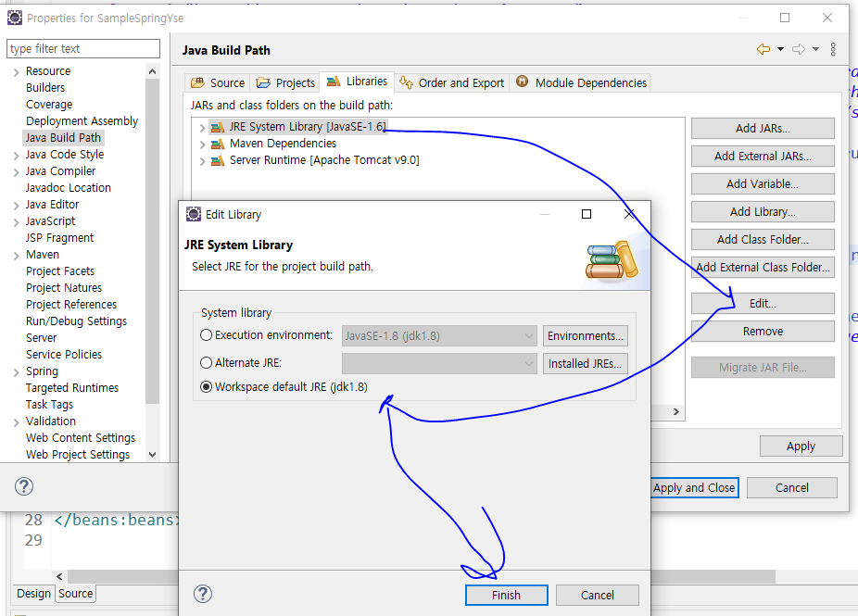
Task: Click Add Class Folder button
Action: point(763,240)
